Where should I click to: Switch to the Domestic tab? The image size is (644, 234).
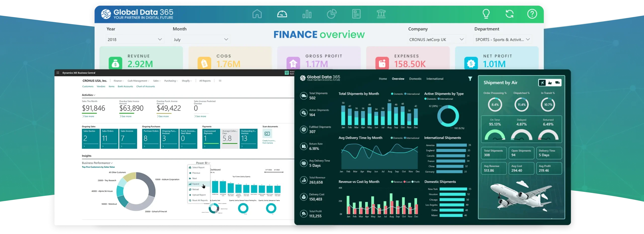point(415,79)
